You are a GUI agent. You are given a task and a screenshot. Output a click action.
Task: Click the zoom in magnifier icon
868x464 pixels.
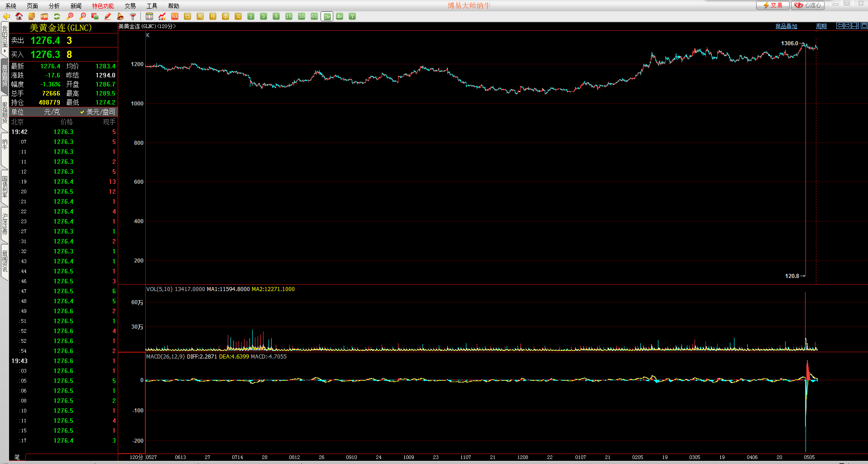tap(70, 16)
